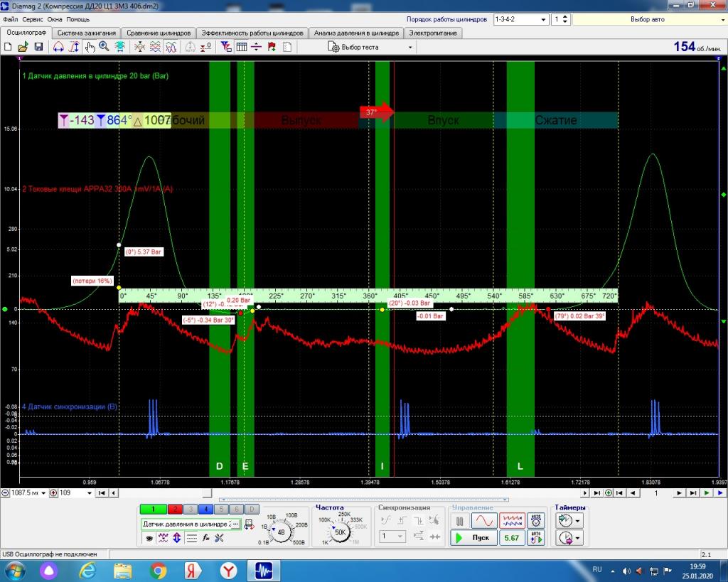This screenshot has width=728, height=582.
Task: Open the table grid icon in toolbar
Action: [x=242, y=47]
